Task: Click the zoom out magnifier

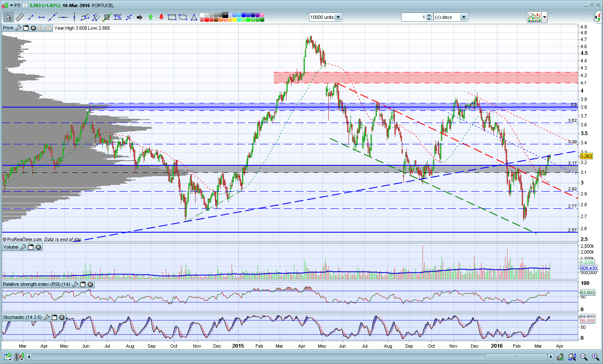Action: coord(584,357)
